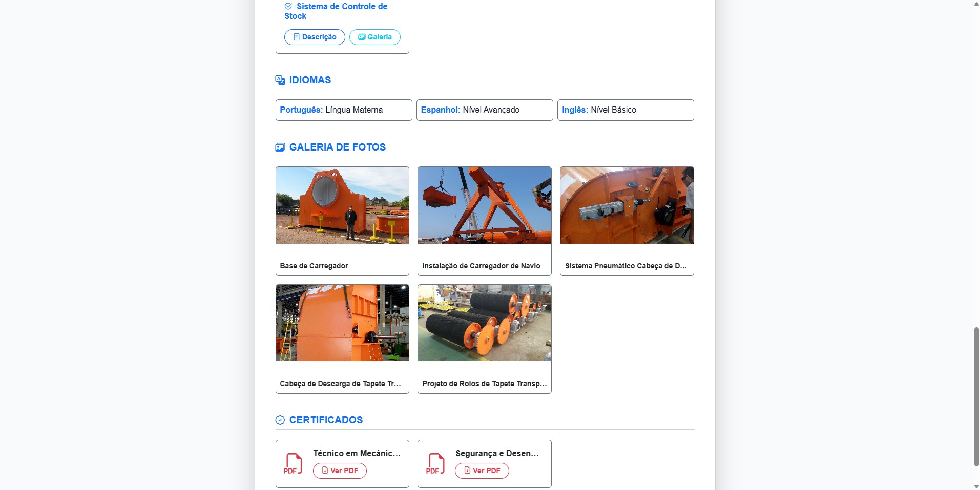Viewport: 980px width, 490px height.
Task: Open the Sistema Pneumático Cabeça photo
Action: click(627, 221)
